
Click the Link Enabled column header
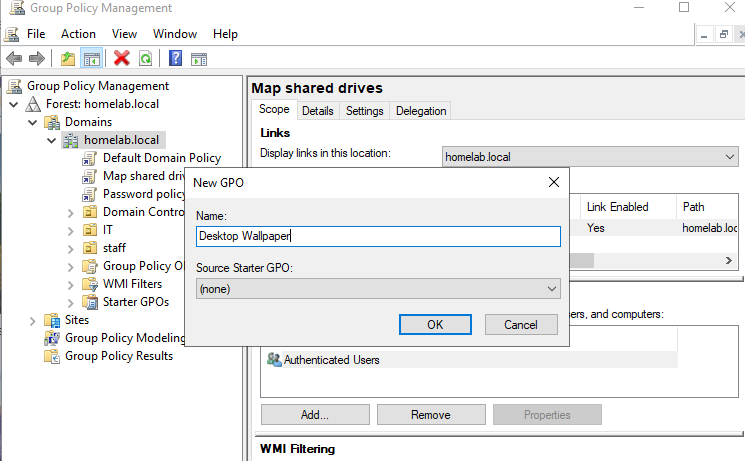[628, 207]
